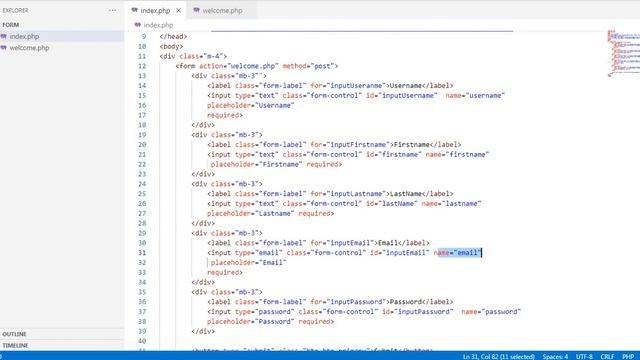Open Go to Line from Ln 31, Col 82
This screenshot has height=360, width=640.
(498, 357)
